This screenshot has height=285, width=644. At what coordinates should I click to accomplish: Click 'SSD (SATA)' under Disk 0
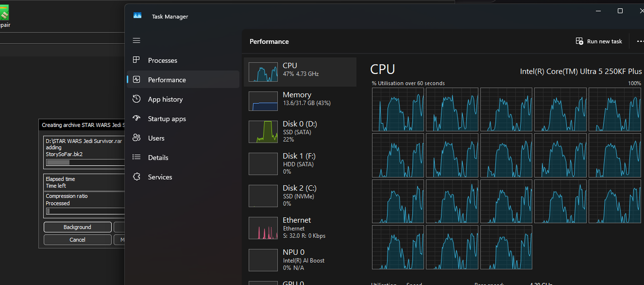point(297,132)
